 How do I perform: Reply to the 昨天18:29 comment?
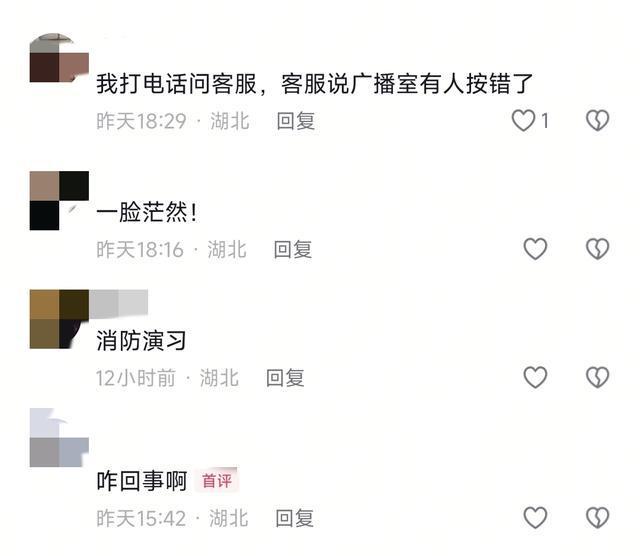click(296, 121)
